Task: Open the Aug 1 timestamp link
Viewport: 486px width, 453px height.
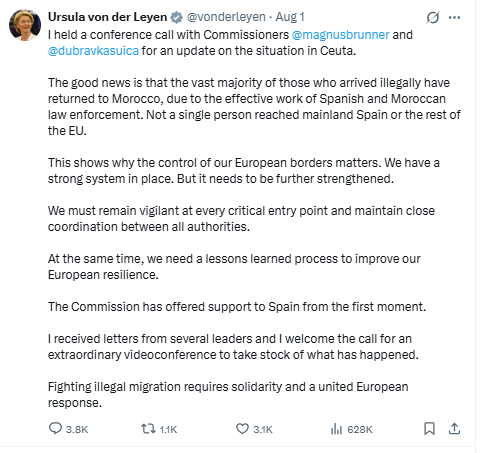Action: pyautogui.click(x=290, y=17)
